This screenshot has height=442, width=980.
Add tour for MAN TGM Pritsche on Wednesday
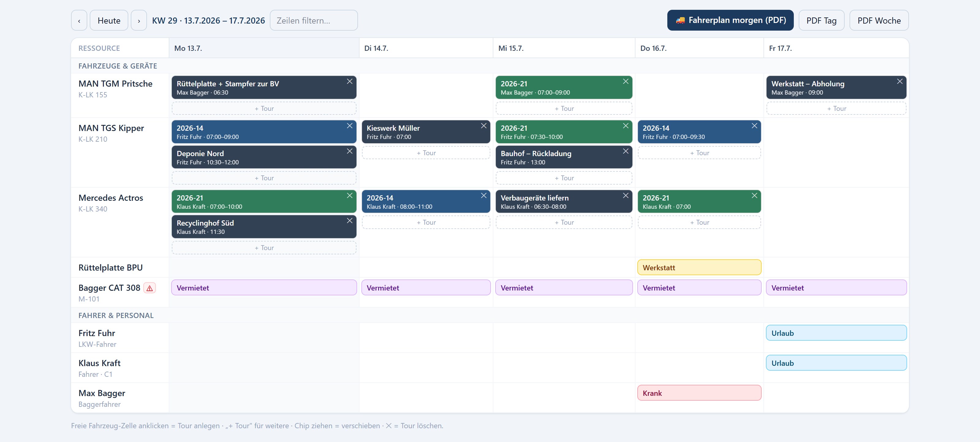[564, 108]
